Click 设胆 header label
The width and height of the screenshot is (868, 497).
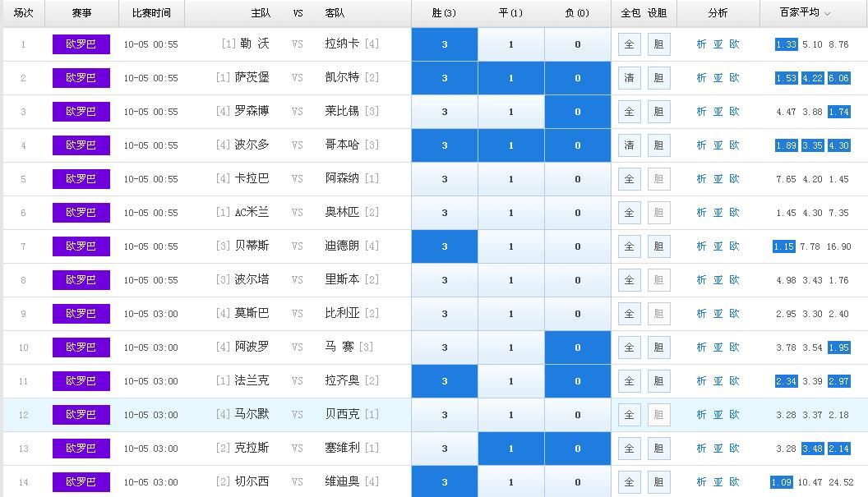657,12
